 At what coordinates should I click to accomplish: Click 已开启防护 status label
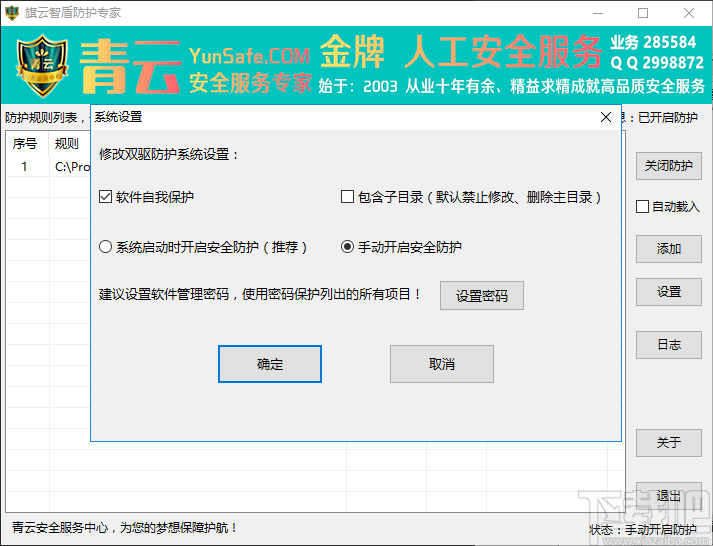pyautogui.click(x=668, y=118)
